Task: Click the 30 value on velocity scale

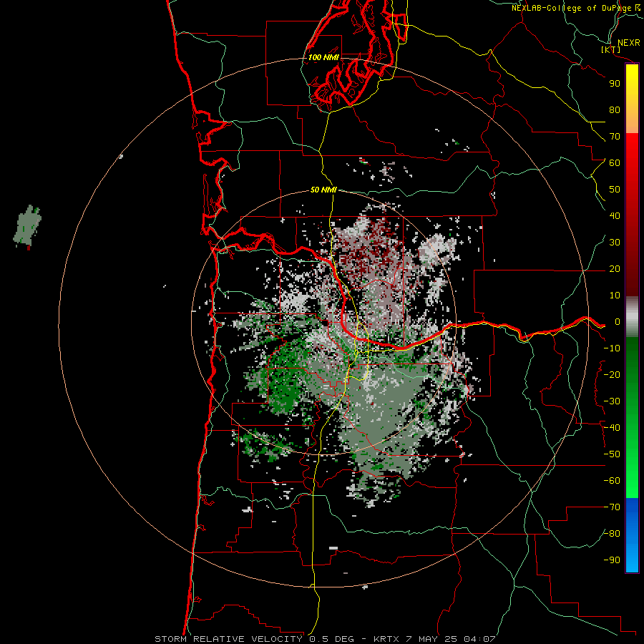Action: tap(615, 243)
